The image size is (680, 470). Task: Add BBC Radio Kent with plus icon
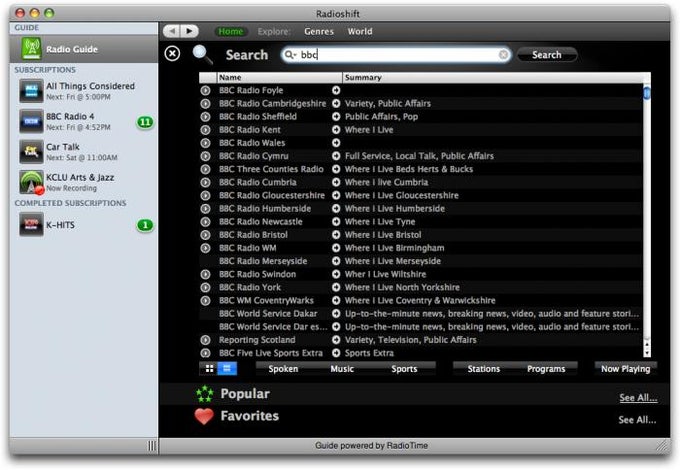pos(336,130)
